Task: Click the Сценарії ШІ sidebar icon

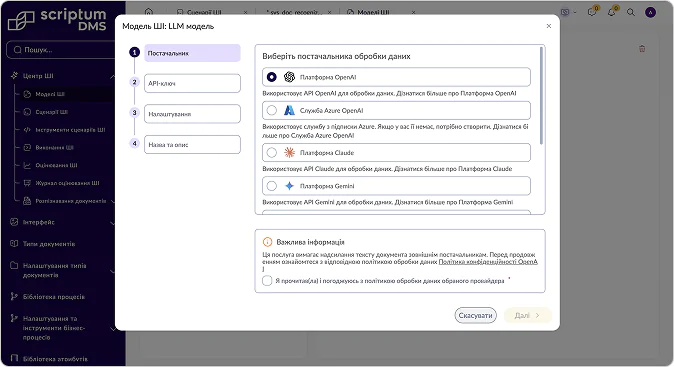Action: click(x=27, y=112)
